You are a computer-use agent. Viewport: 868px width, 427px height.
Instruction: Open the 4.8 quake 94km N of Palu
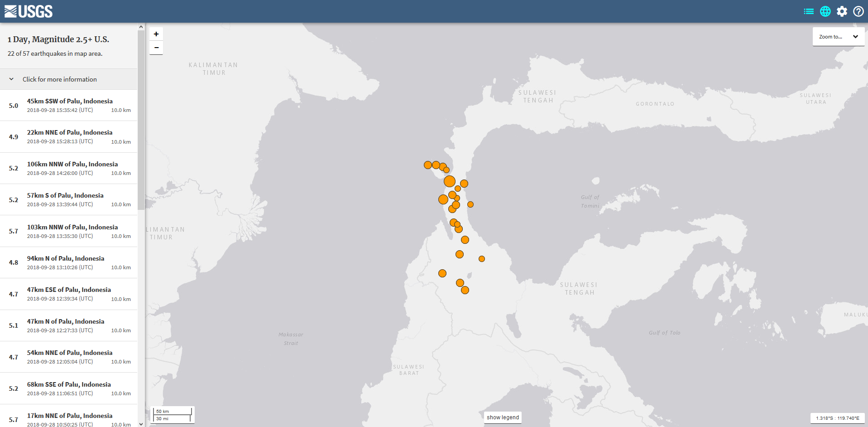tap(69, 262)
